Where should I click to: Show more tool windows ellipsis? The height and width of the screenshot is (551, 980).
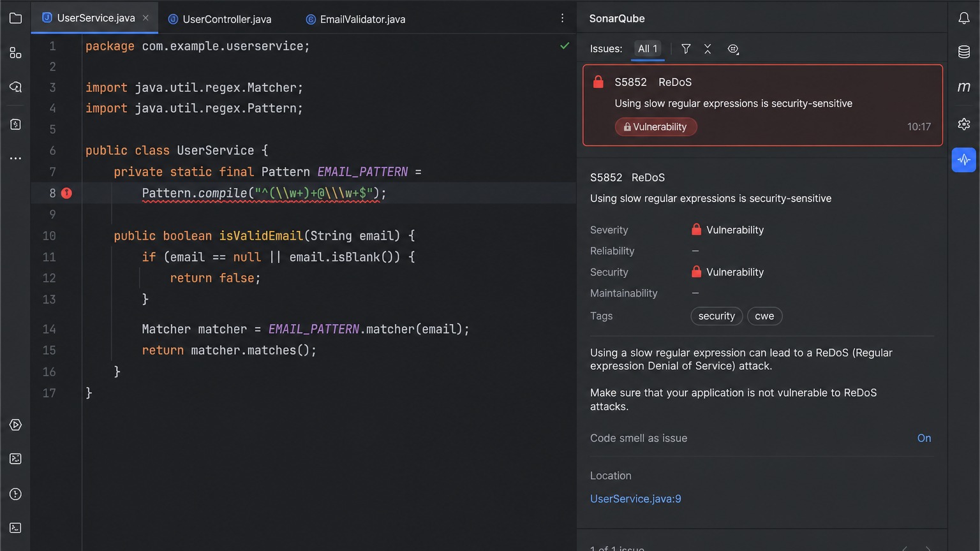15,158
